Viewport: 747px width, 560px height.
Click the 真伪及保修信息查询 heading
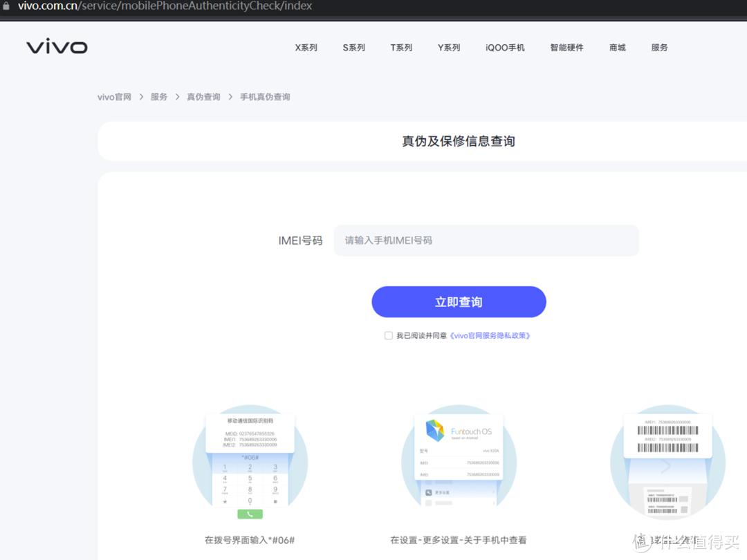pos(459,142)
